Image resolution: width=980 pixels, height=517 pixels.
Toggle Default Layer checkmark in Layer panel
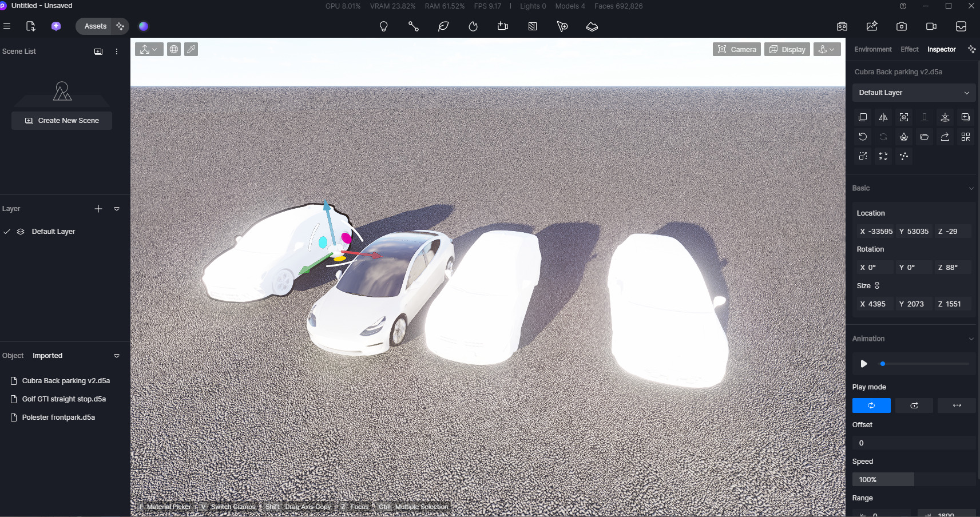7,232
